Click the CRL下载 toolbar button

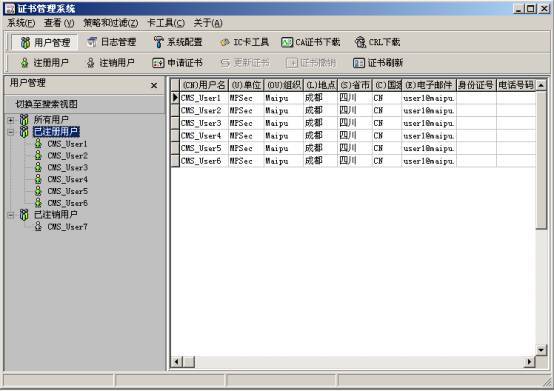coord(377,42)
